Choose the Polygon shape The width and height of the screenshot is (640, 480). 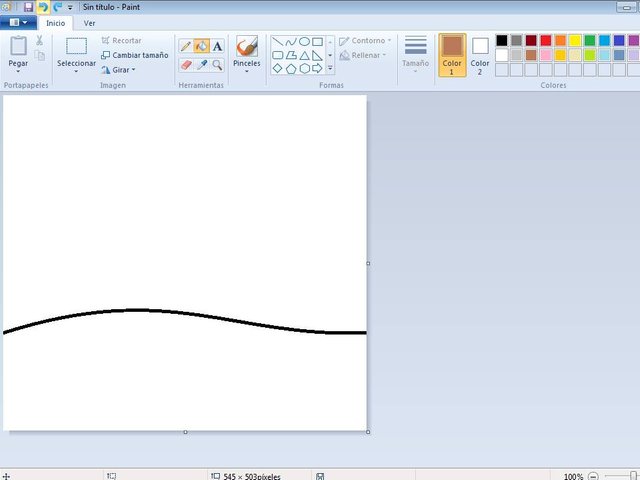click(291, 55)
